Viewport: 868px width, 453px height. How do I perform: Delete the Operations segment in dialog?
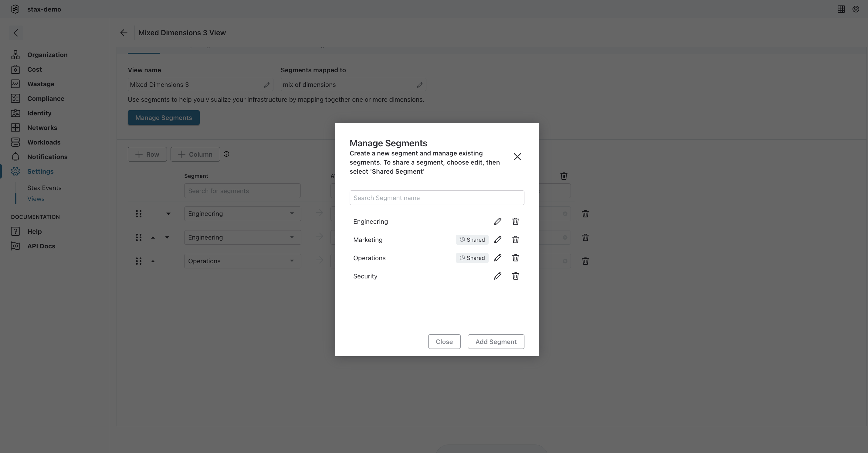(x=516, y=258)
